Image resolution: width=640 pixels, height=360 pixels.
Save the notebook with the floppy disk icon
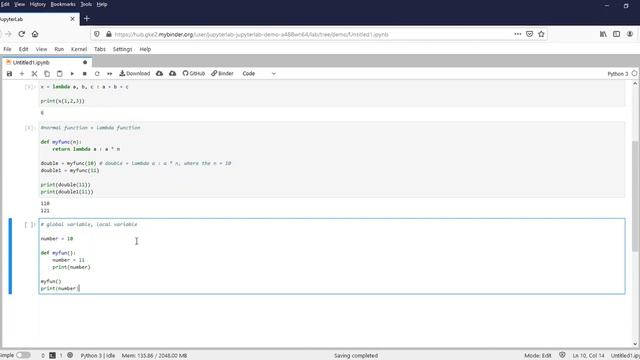(9, 73)
